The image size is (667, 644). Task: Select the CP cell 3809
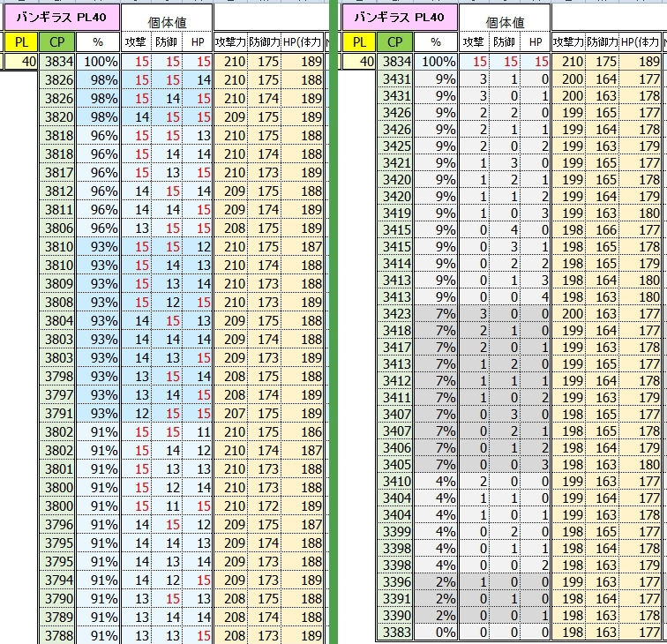click(57, 284)
